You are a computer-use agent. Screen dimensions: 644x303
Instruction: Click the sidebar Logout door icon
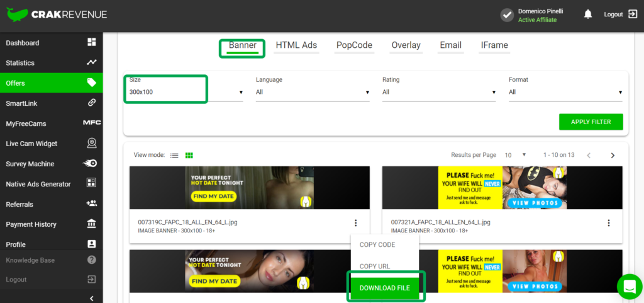pos(92,280)
